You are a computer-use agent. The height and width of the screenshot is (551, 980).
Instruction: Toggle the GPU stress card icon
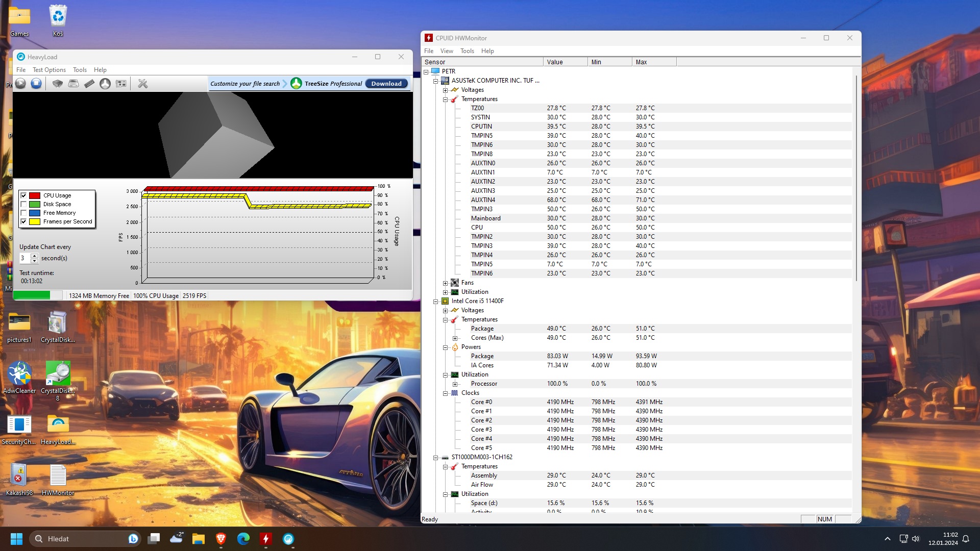[x=121, y=84]
